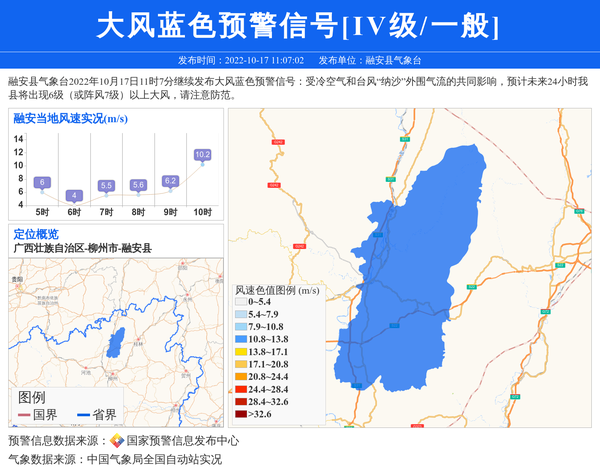Click the 6 m/s data marker at 5时
The image size is (600, 471).
coord(42,182)
